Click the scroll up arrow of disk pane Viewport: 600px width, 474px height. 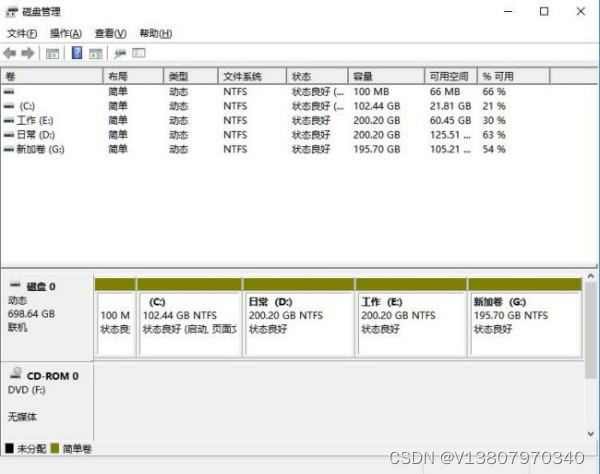(x=591, y=276)
